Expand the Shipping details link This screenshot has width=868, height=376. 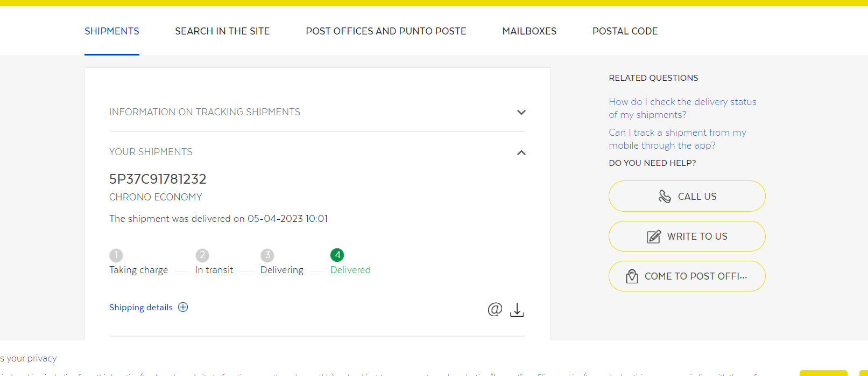(x=141, y=308)
